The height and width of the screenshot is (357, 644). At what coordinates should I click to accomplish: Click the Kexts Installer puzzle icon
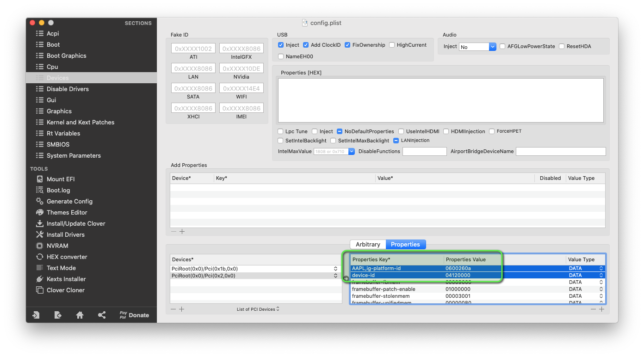(39, 279)
